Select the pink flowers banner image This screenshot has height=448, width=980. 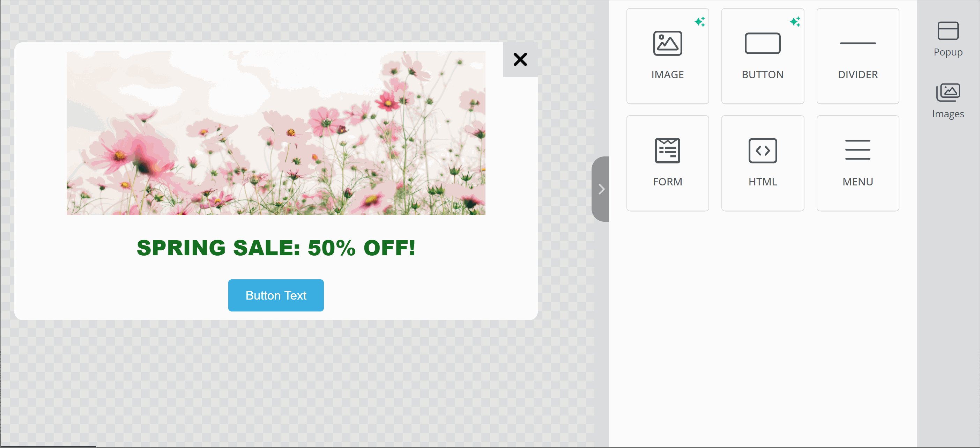pyautogui.click(x=276, y=133)
